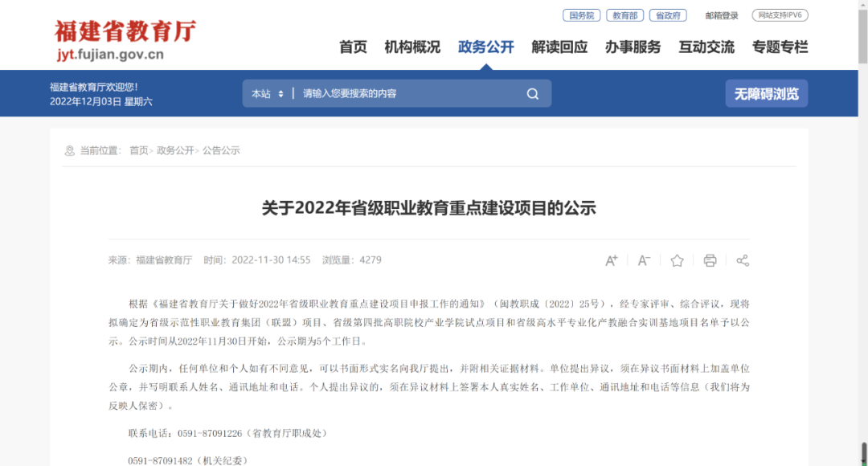Decrease font size with A- icon
Screen dimensions: 868x466
tap(644, 260)
